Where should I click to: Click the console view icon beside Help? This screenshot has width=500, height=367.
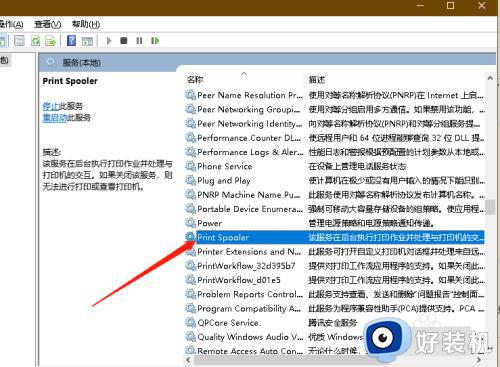point(87,41)
